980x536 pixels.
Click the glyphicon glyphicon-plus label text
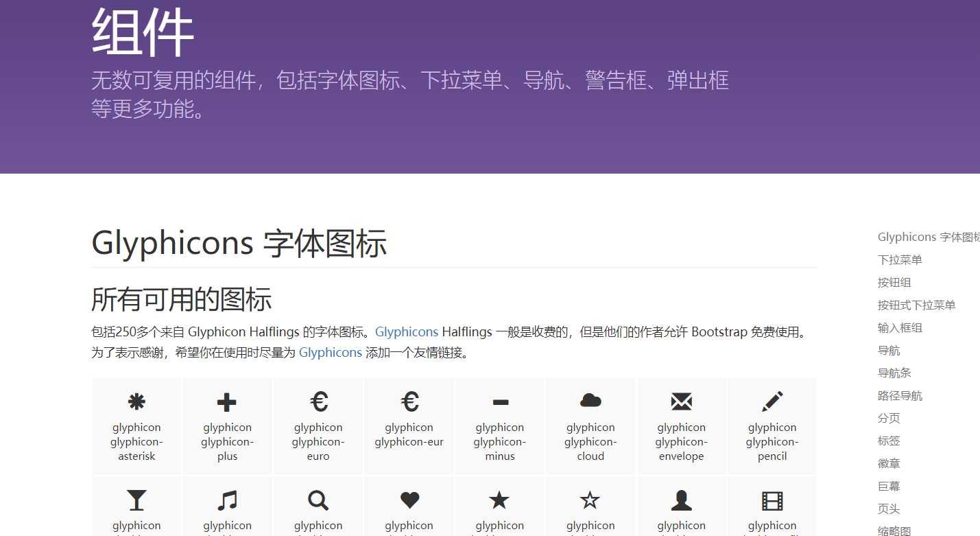click(227, 441)
